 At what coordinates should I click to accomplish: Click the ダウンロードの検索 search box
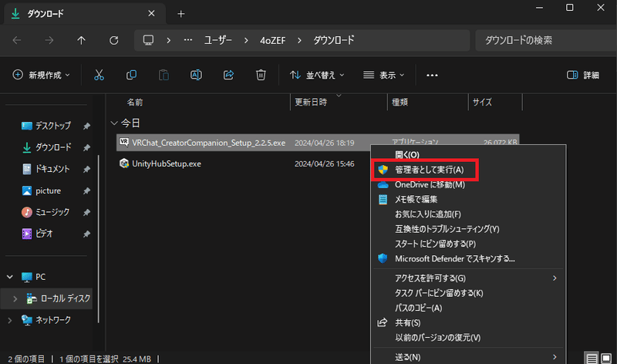pyautogui.click(x=546, y=40)
